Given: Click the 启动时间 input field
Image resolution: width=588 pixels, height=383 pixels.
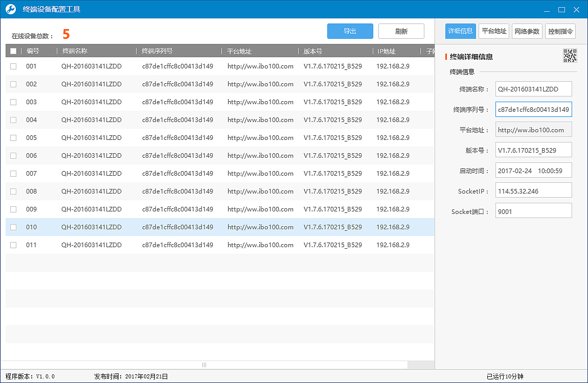Looking at the screenshot, I should (x=533, y=171).
